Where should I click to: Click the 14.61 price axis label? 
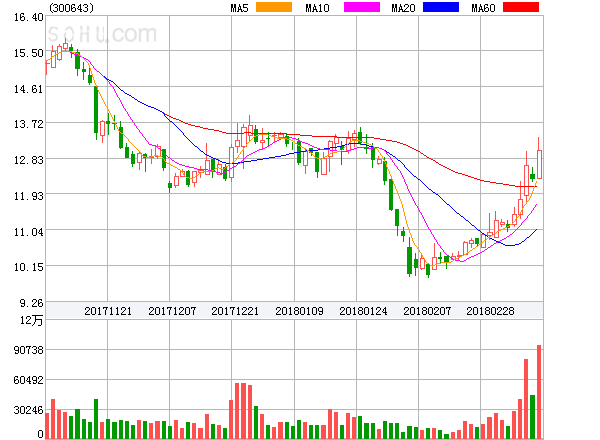29,89
